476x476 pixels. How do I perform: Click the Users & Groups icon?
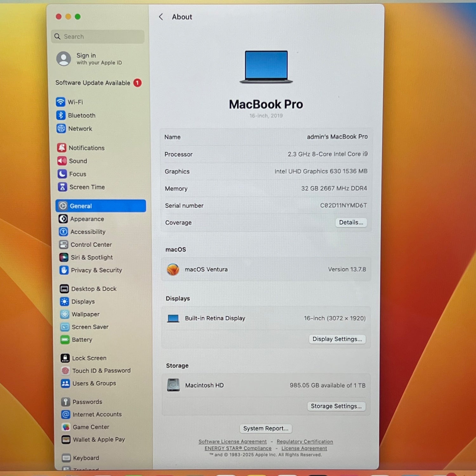(65, 383)
